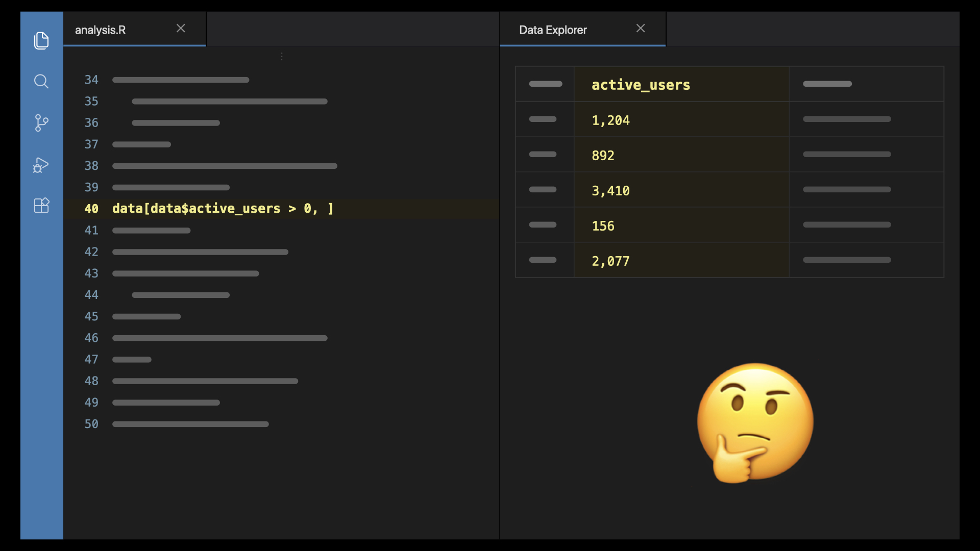This screenshot has width=980, height=551.
Task: Close the analysis.R tab
Action: pyautogui.click(x=181, y=29)
